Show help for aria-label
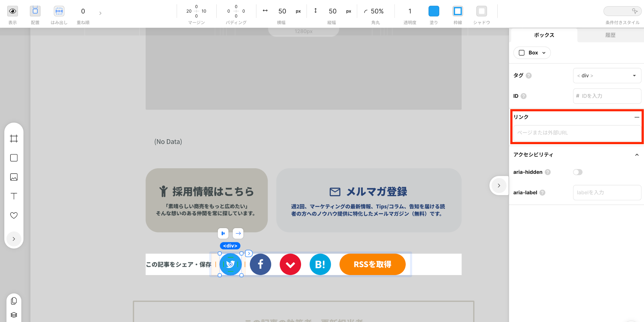 click(542, 193)
